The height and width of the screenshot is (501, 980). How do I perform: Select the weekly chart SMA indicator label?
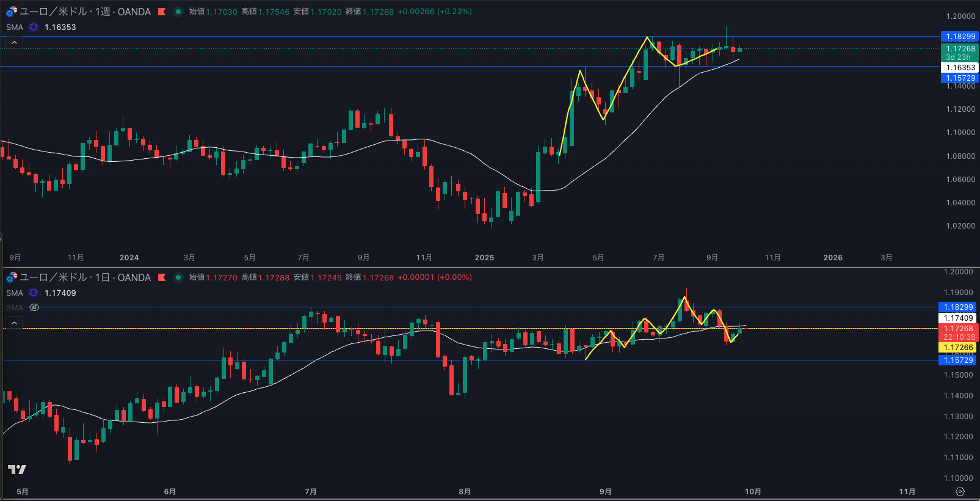pos(15,27)
